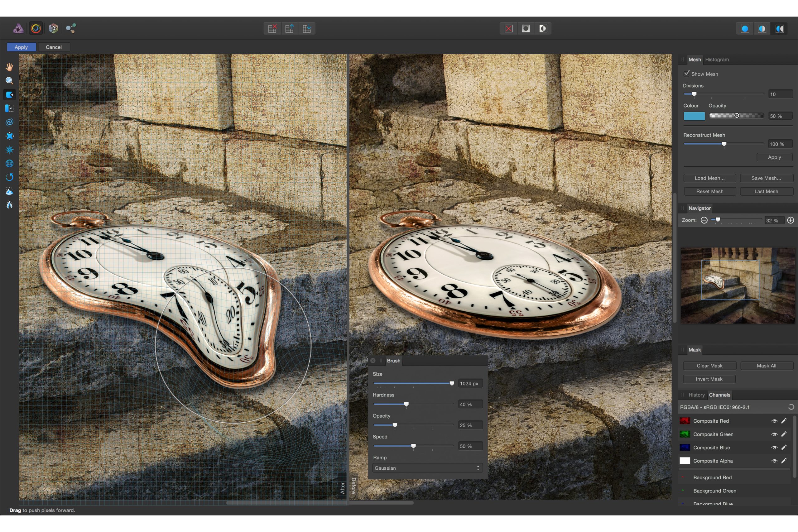798x532 pixels.
Task: Select the Liquify Thaw flame tool
Action: [9, 204]
